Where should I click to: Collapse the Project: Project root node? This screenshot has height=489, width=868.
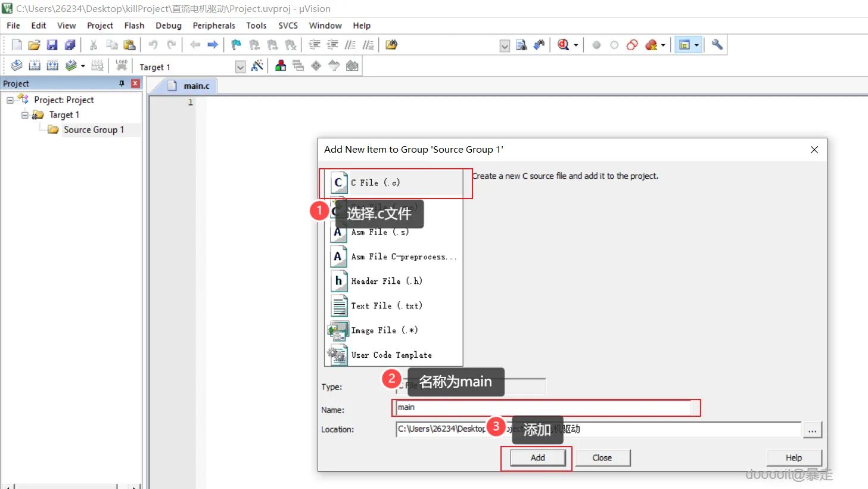10,100
